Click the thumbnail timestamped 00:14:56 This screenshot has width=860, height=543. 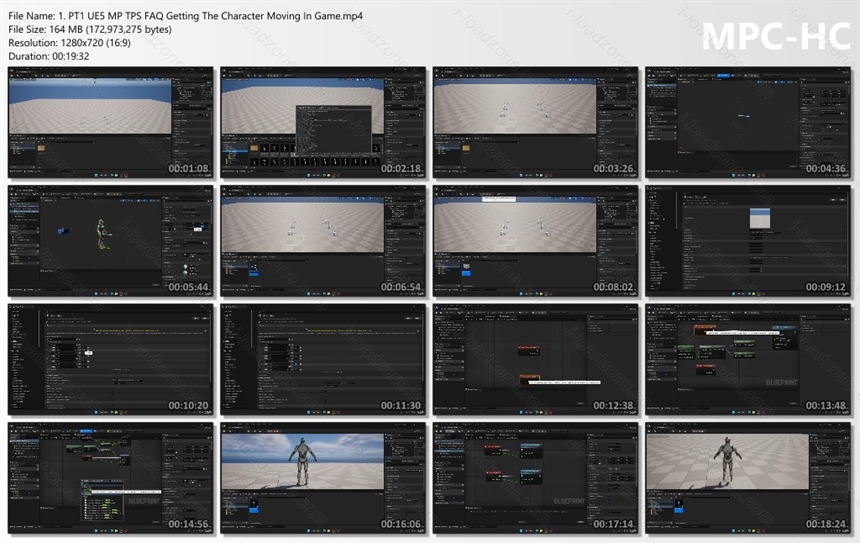coord(111,478)
